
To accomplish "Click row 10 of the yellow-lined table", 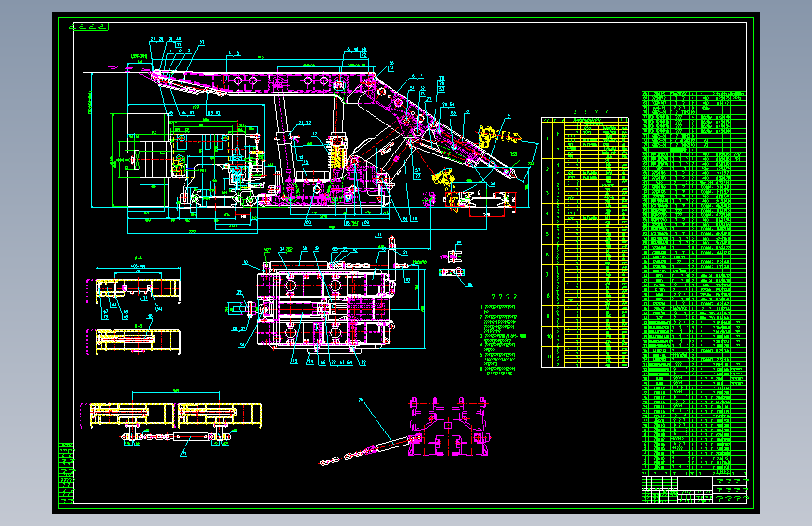I will (x=585, y=337).
